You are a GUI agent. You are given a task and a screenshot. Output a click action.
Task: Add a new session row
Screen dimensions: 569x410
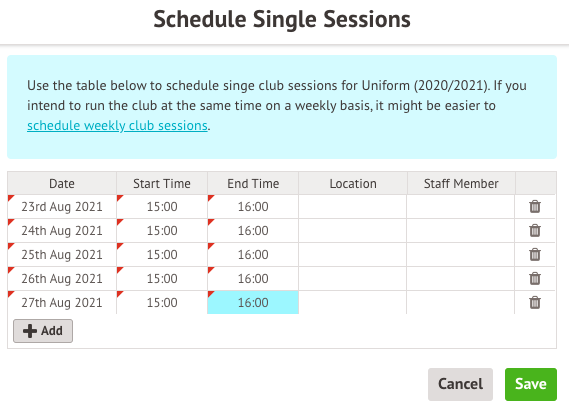click(43, 331)
